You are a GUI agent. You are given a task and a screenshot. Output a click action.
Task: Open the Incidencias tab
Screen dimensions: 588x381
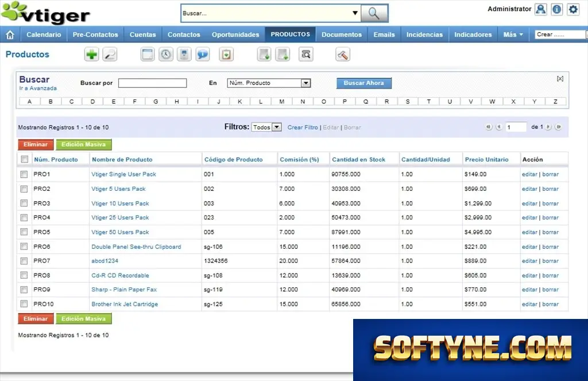coord(424,35)
